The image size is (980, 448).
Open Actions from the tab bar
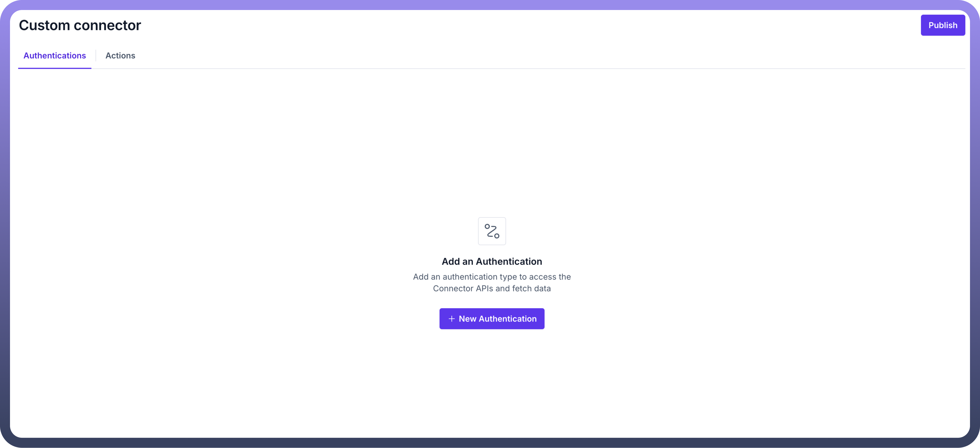point(120,55)
